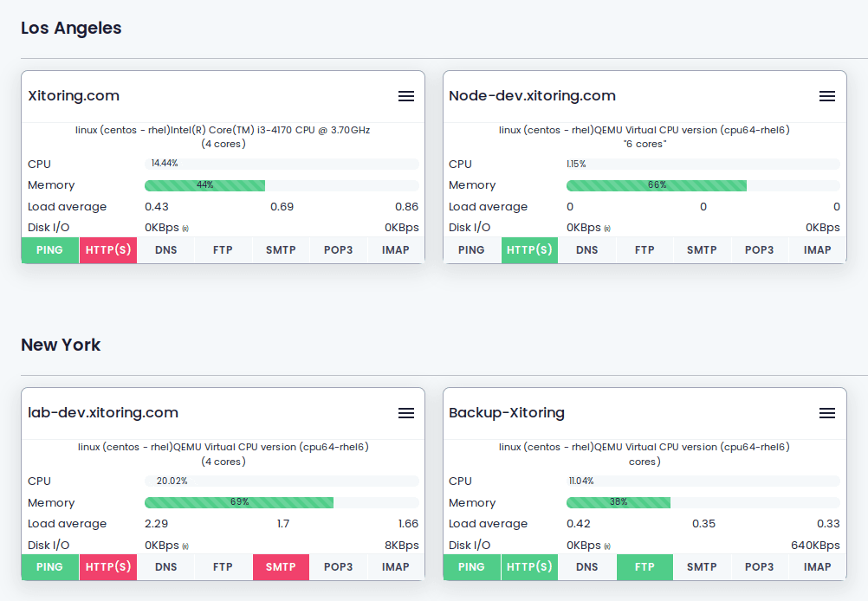The image size is (868, 601).
Task: Click Disk I/O info icon on lab-dev card
Action: (185, 546)
